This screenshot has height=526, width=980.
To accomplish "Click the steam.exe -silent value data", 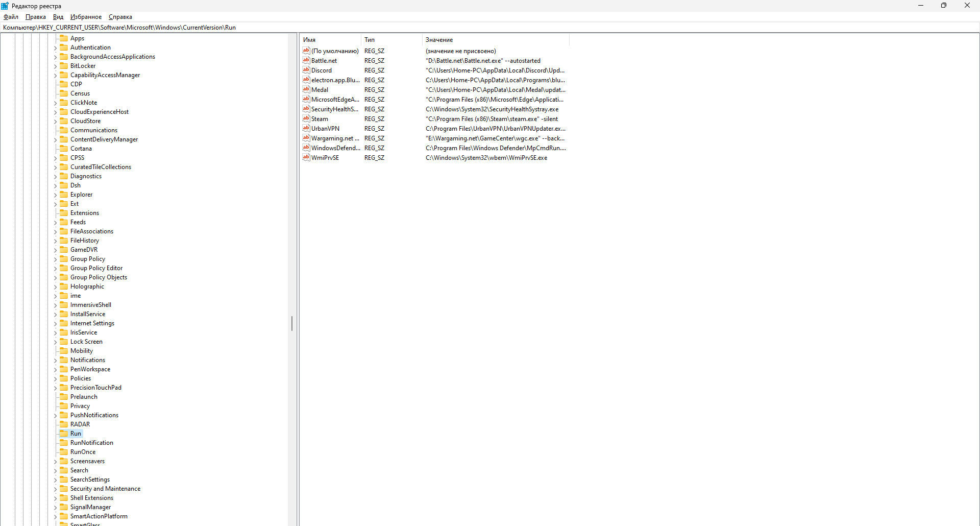I will point(492,119).
